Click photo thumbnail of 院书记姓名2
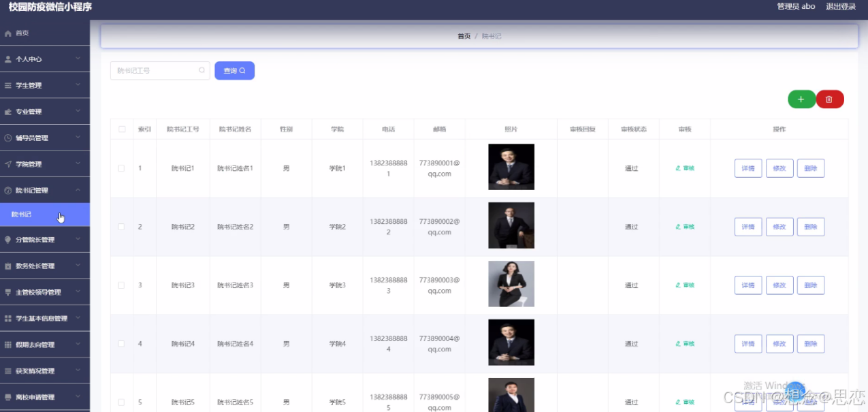 tap(511, 225)
